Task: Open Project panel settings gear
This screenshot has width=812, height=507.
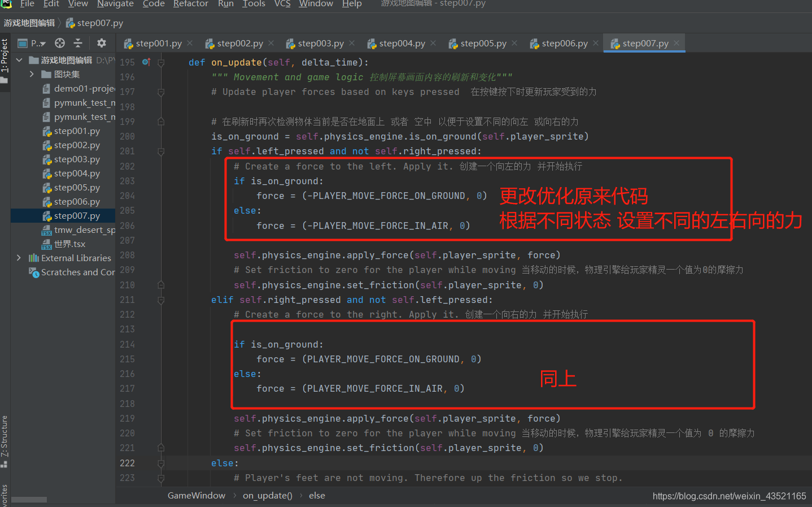Action: pos(102,44)
